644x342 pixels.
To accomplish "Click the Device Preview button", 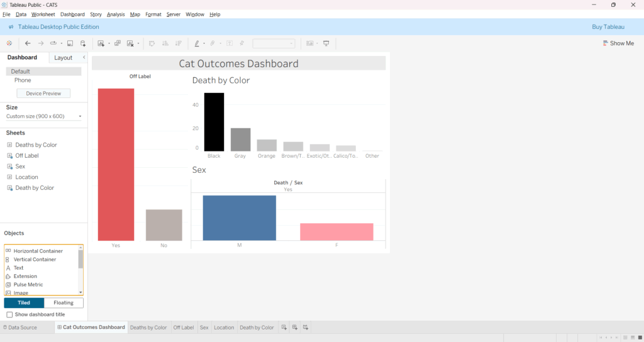I will (43, 93).
